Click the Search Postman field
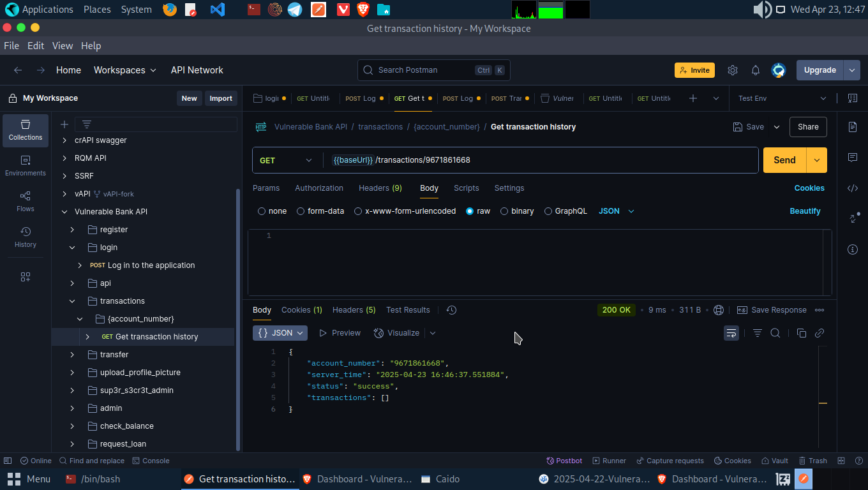 [x=434, y=70]
